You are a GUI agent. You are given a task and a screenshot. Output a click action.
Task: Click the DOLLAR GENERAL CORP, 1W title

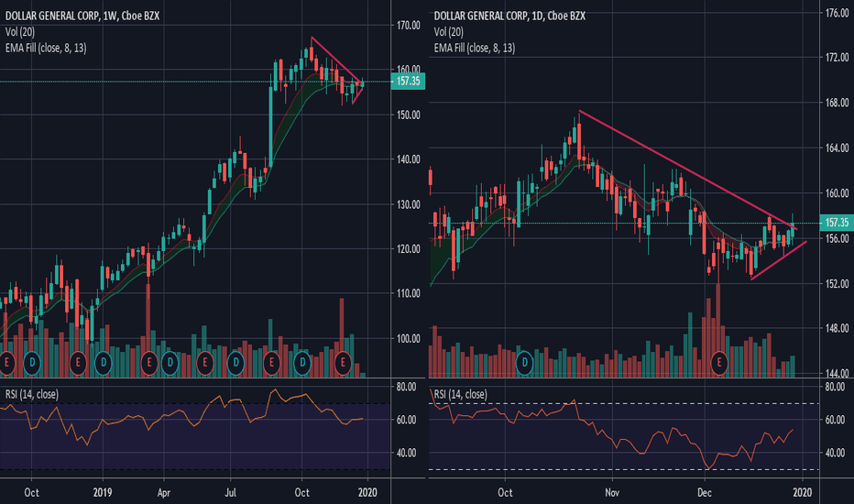(x=82, y=16)
